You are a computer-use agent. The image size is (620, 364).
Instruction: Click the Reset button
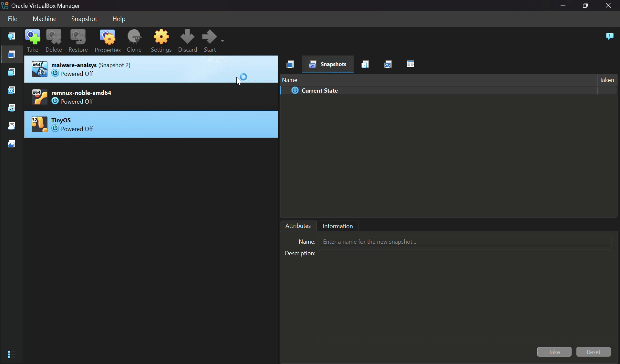(593, 352)
